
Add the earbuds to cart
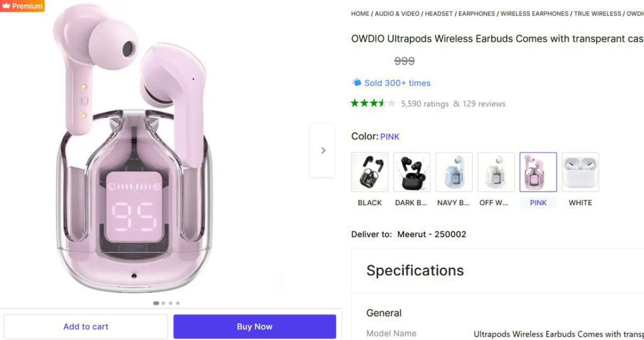tap(86, 327)
